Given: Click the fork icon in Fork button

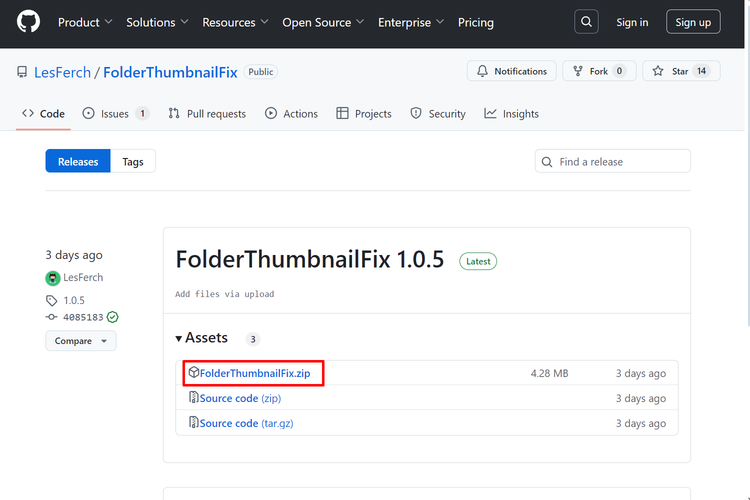Looking at the screenshot, I should click(578, 71).
